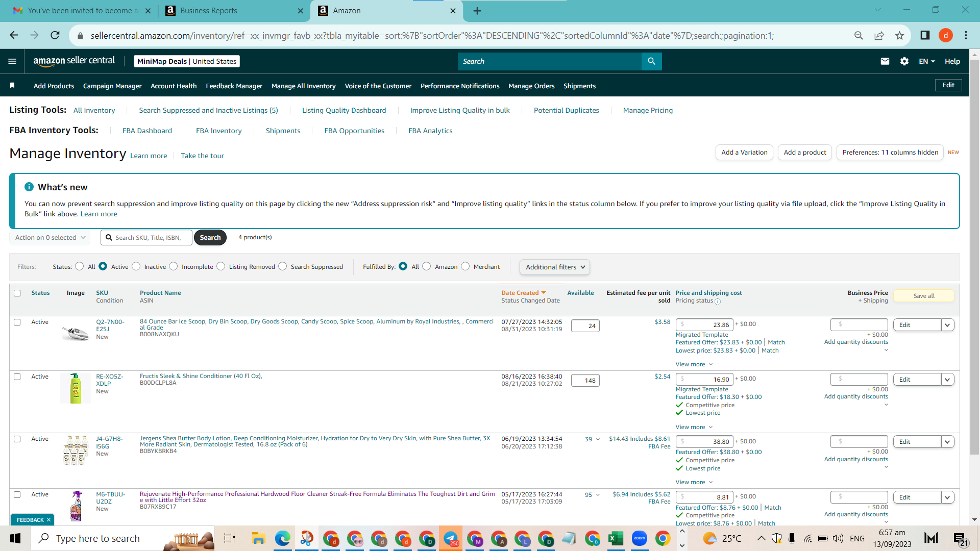The image size is (980, 551).
Task: Click the What's new info icon
Action: click(29, 187)
